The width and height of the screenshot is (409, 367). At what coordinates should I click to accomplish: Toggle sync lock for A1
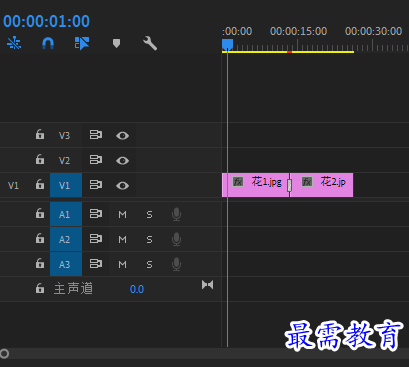(x=96, y=214)
